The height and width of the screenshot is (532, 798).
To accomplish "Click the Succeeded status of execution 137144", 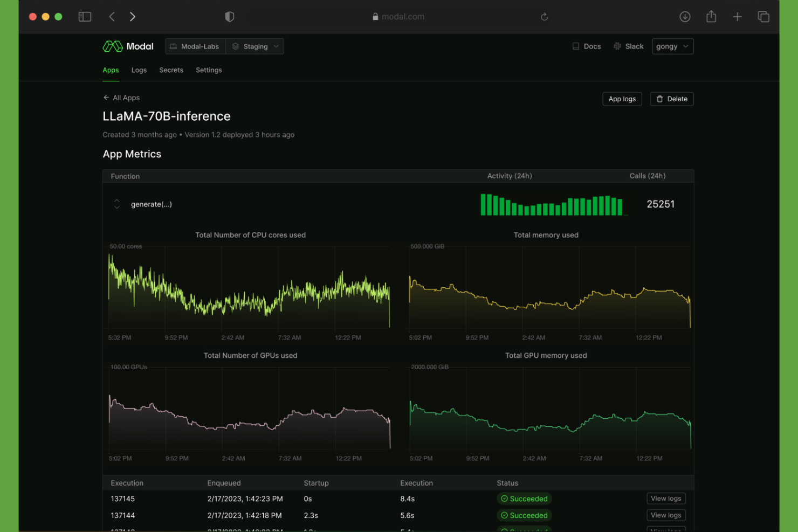I will 524,515.
